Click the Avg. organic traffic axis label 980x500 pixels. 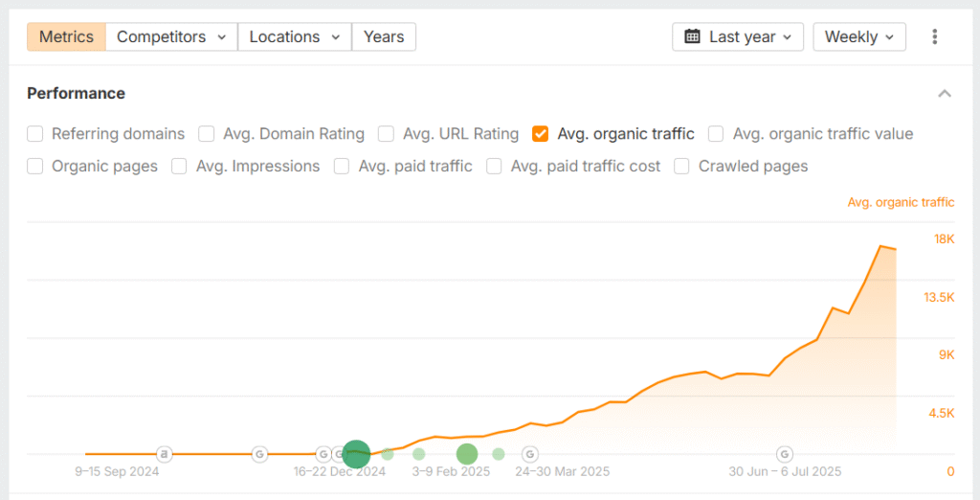click(x=901, y=202)
